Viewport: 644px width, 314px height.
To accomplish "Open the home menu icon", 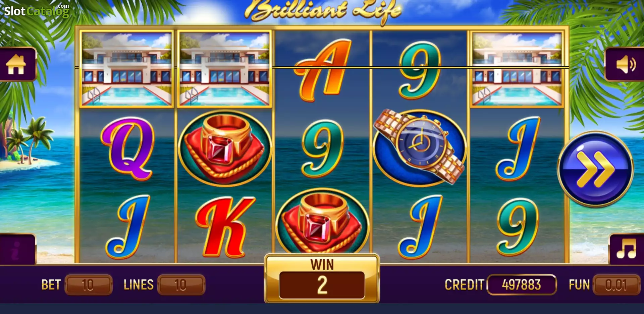I will pyautogui.click(x=16, y=64).
